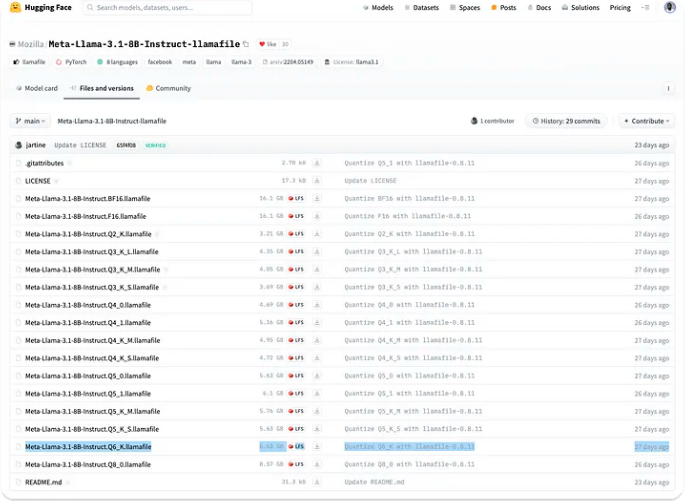Download the Q3_K_L.llamafile file
Image resolution: width=687 pixels, height=501 pixels.
[317, 252]
